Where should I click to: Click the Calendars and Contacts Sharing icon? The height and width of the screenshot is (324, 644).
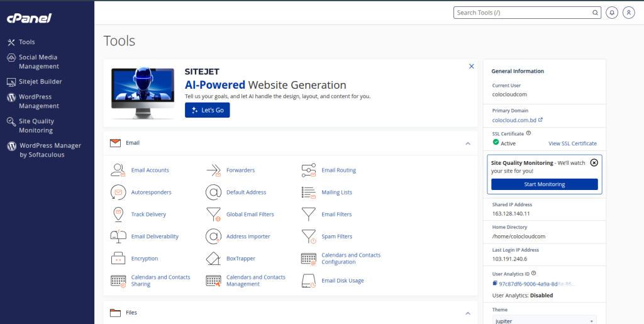tap(118, 281)
